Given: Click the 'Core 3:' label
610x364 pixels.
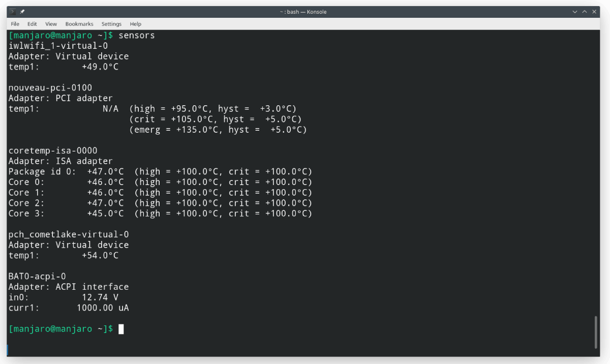Looking at the screenshot, I should (26, 214).
